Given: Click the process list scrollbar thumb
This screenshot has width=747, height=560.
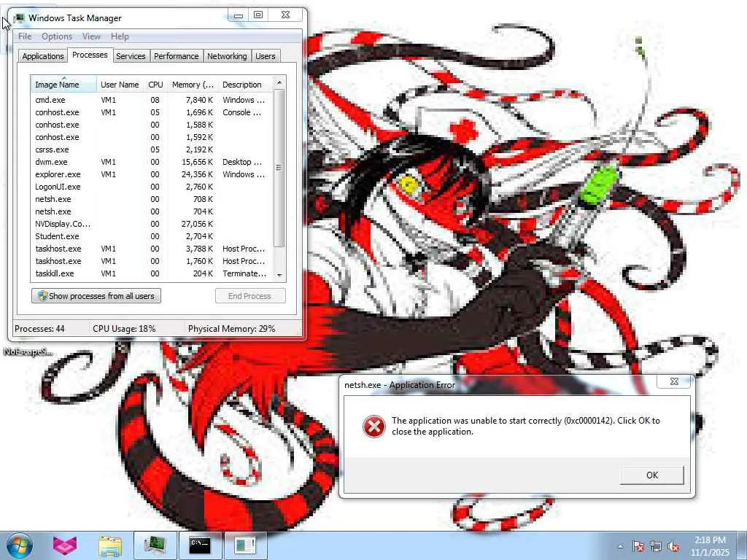Looking at the screenshot, I should (x=279, y=168).
